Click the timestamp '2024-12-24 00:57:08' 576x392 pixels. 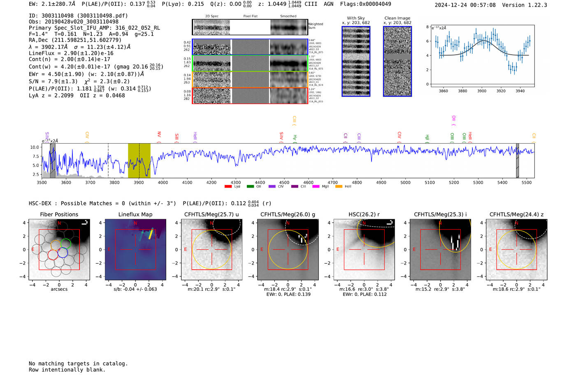pyautogui.click(x=465, y=5)
